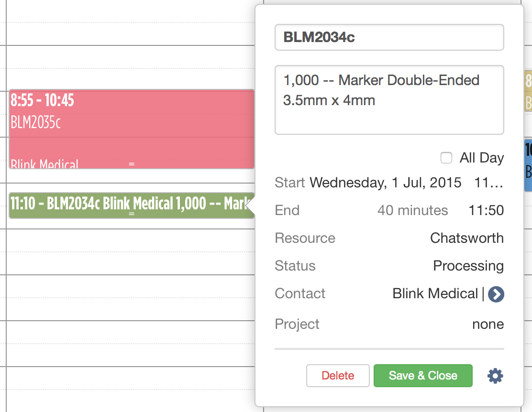Edit the BLM2034c title field
Screen dimensions: 532x412
pos(389,37)
